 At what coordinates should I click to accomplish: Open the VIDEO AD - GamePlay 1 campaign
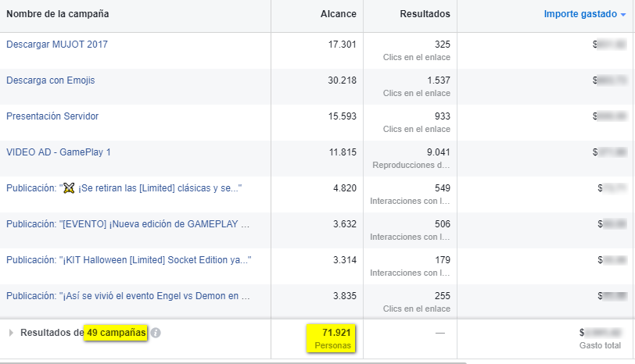pyautogui.click(x=59, y=152)
